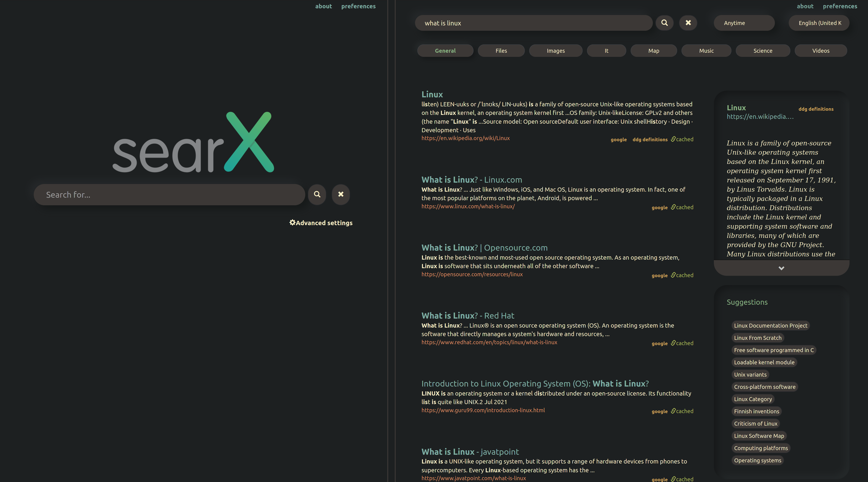Viewport: 868px width, 482px height.
Task: Click the results page search magnifier icon
Action: [x=664, y=23]
